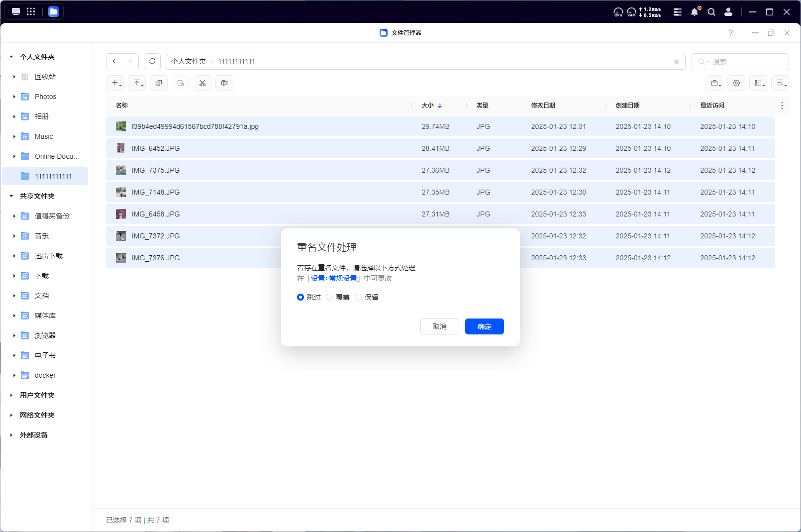
Task: Go forward with the right arrow button
Action: pyautogui.click(x=131, y=61)
